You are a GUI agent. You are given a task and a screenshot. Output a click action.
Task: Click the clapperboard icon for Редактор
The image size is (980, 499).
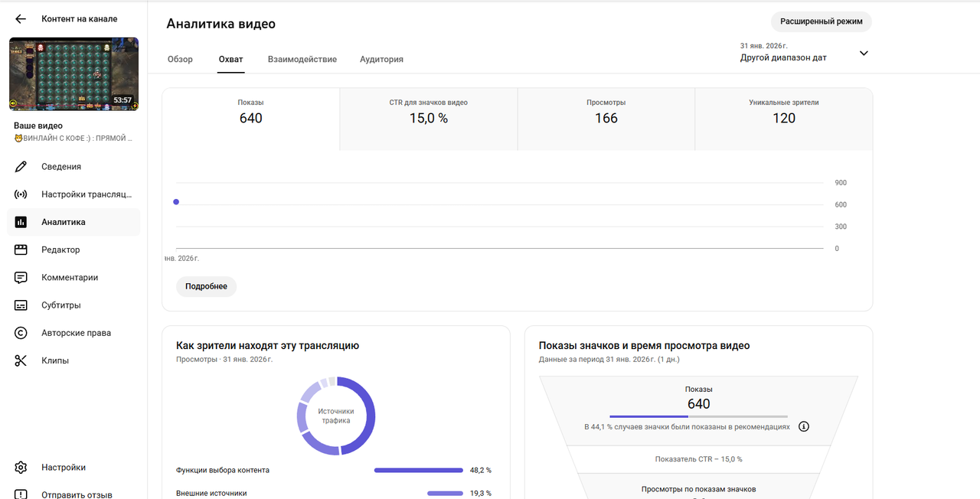(x=21, y=249)
